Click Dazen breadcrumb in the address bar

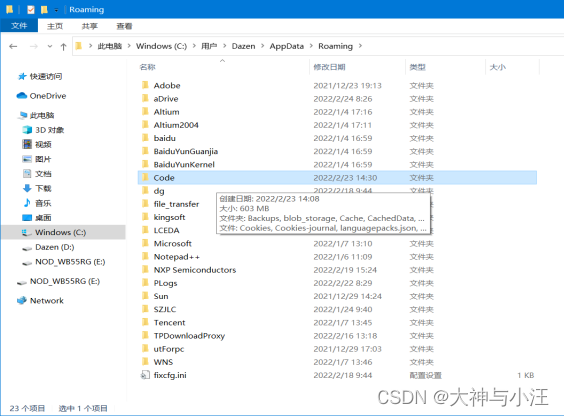coord(243,46)
